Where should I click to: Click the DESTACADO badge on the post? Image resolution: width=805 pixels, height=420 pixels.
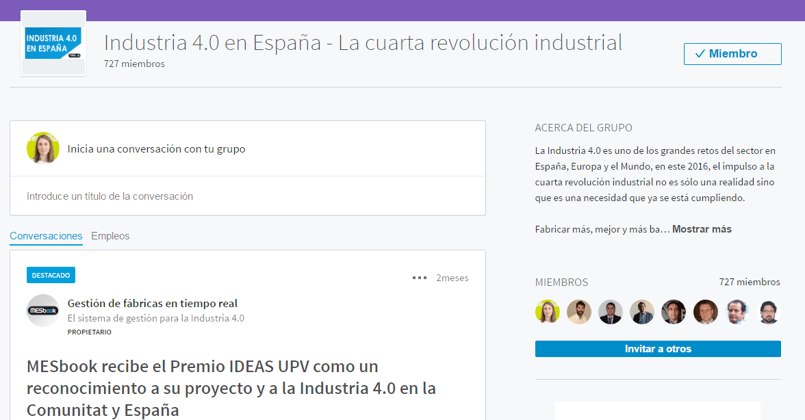51,275
